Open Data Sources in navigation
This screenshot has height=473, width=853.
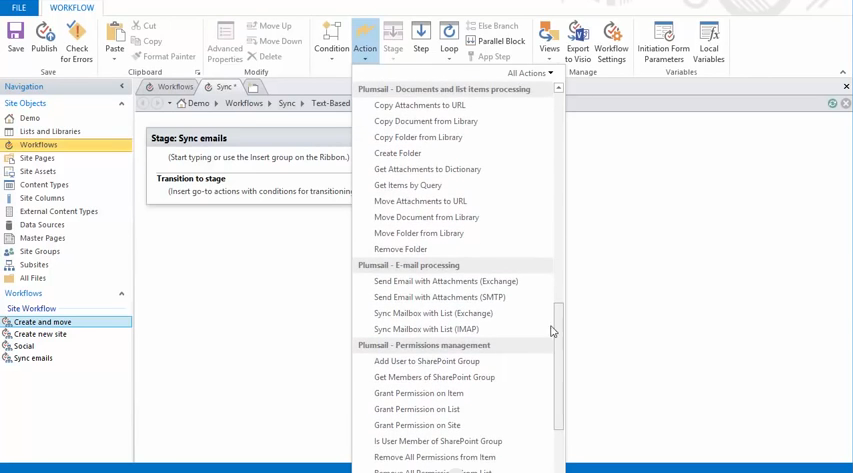(42, 225)
